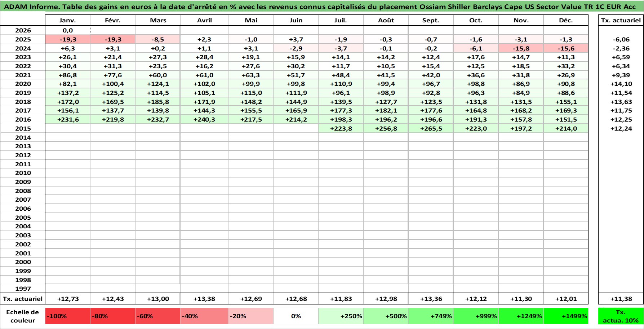Click the +182,1 cell in August 2017

pyautogui.click(x=386, y=110)
